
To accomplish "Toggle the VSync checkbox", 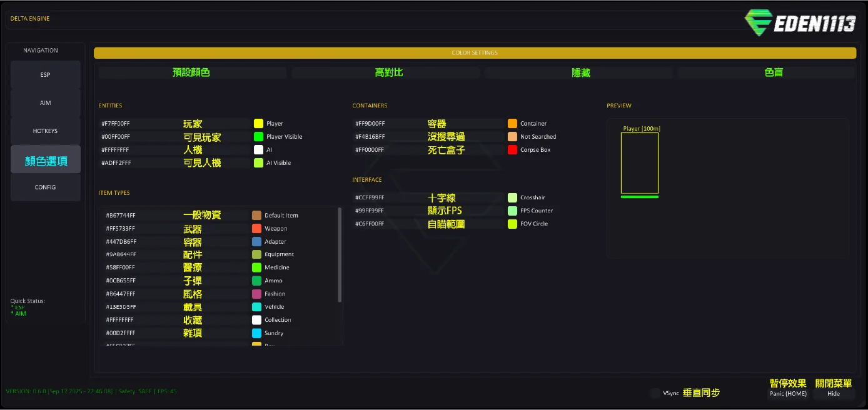I will pos(655,393).
